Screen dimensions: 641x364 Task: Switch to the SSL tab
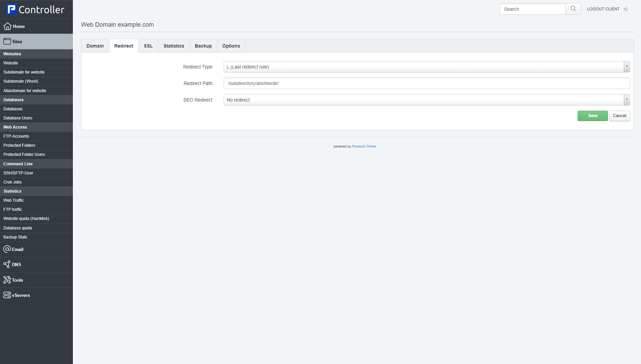tap(148, 46)
